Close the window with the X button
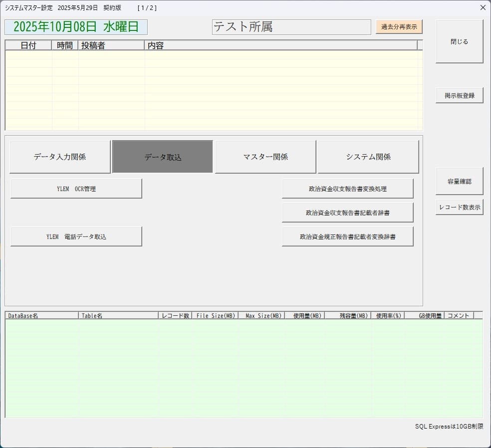 (483, 7)
